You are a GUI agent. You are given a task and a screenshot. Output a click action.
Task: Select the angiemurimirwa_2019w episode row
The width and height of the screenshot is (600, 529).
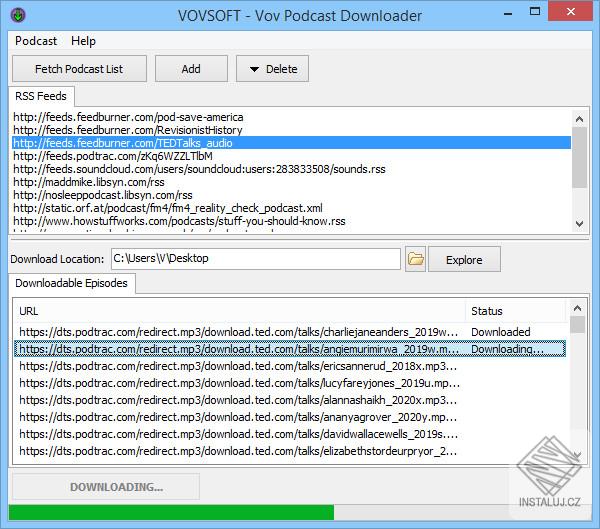point(290,349)
